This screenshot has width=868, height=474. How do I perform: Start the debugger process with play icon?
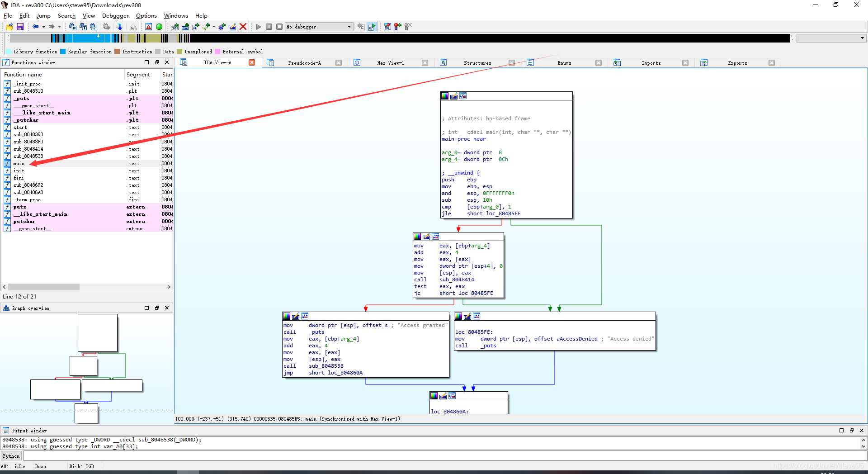(259, 27)
